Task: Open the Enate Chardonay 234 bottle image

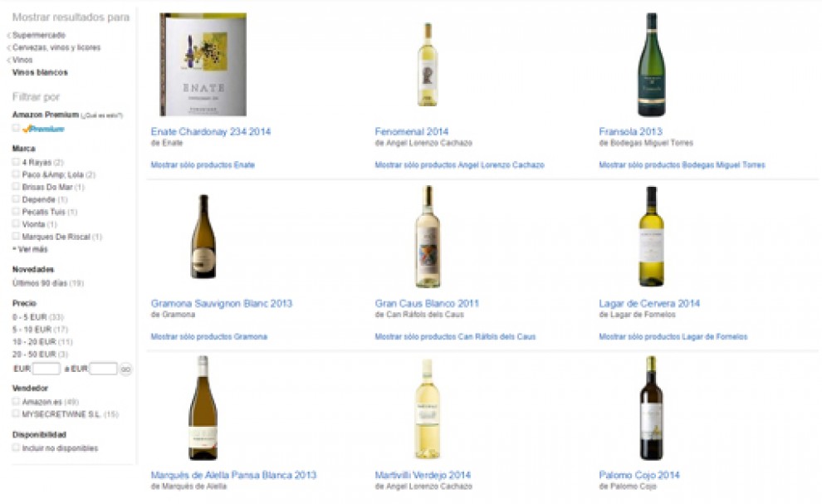Action: click(203, 65)
